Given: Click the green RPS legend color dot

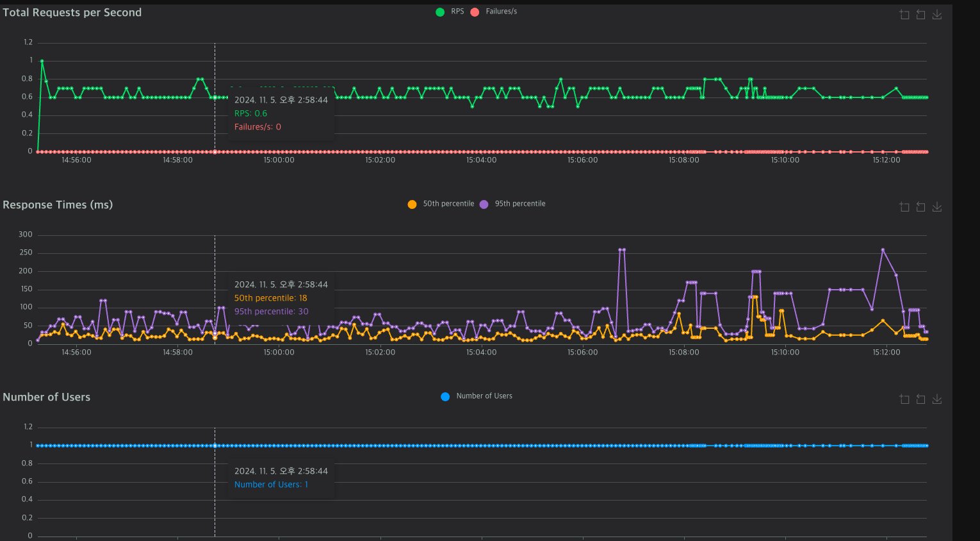Looking at the screenshot, I should click(440, 12).
